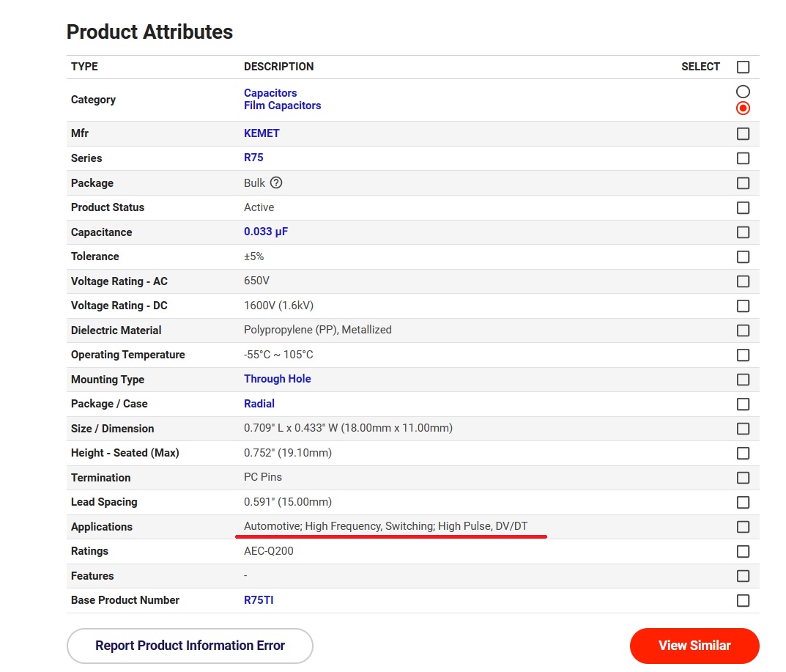Click the View Similar button

[x=694, y=646]
